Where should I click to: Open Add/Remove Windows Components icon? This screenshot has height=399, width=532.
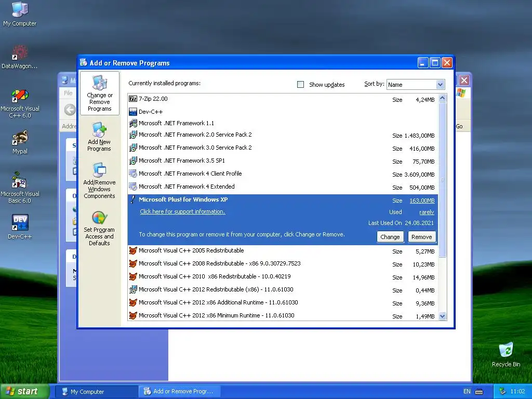pos(99,180)
